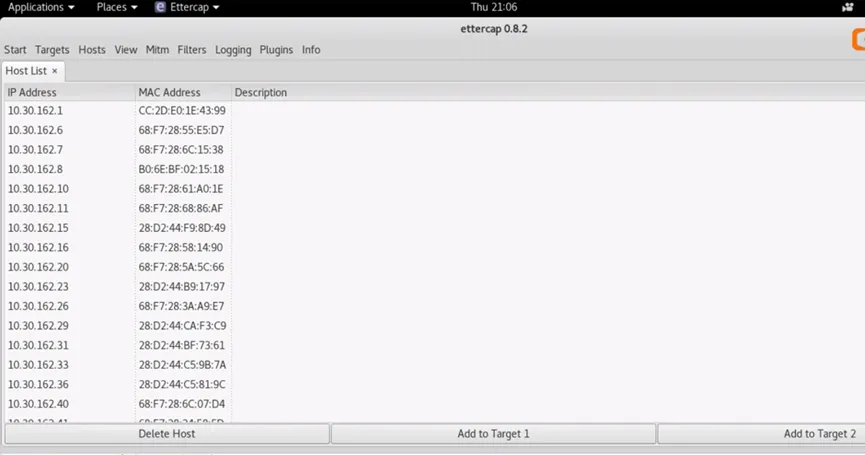Select host 10.30.162.26
Viewport: 865px width, 455px height.
[38, 306]
